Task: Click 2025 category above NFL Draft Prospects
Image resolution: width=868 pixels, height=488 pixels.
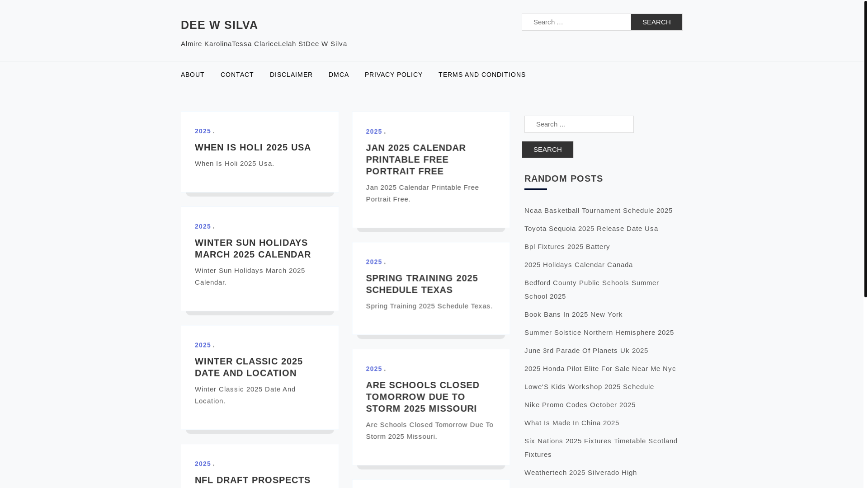Action: pos(203,464)
